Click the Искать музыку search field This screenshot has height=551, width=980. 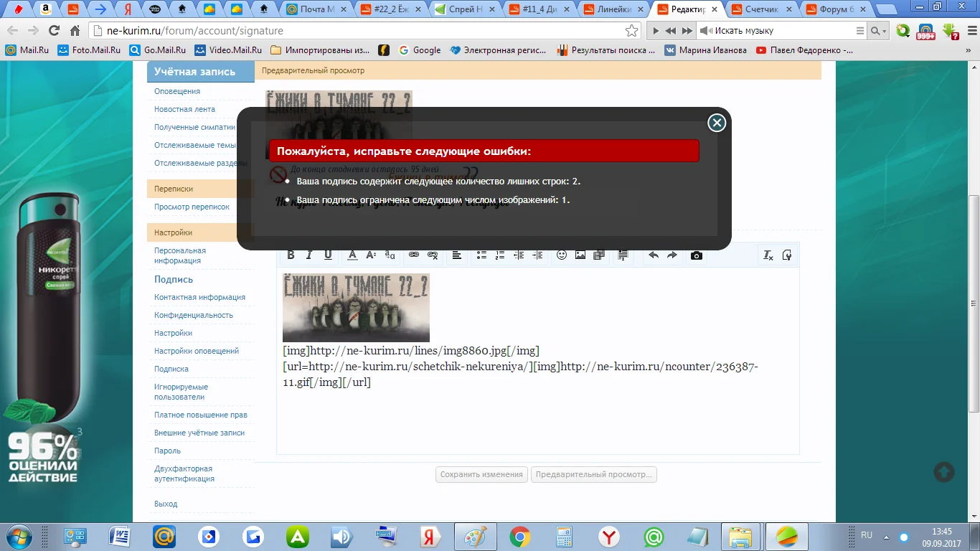click(x=782, y=31)
